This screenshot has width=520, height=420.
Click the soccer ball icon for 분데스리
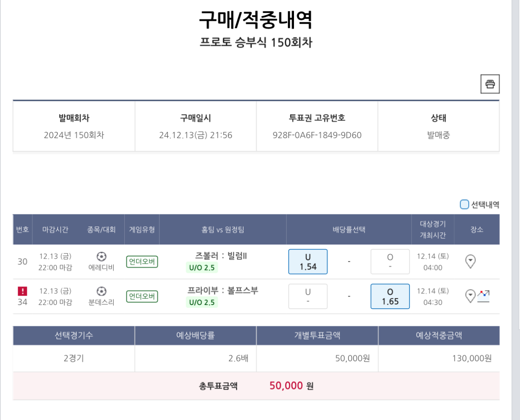[101, 291]
